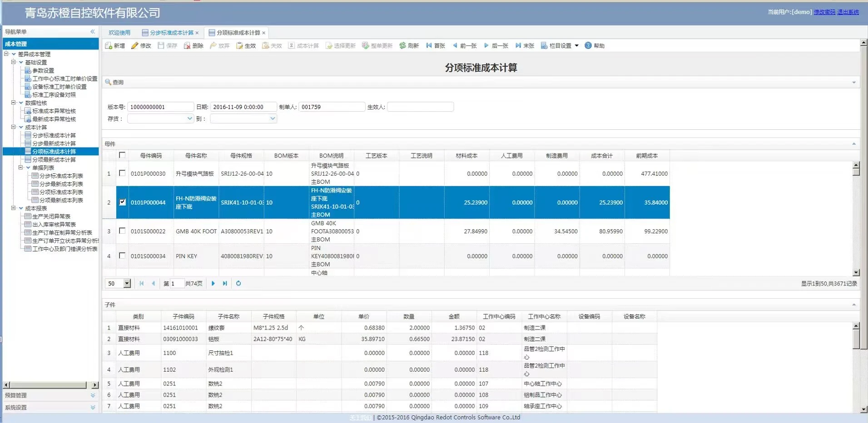Click the 子件 grid vertical scrollbar

pos(856,368)
